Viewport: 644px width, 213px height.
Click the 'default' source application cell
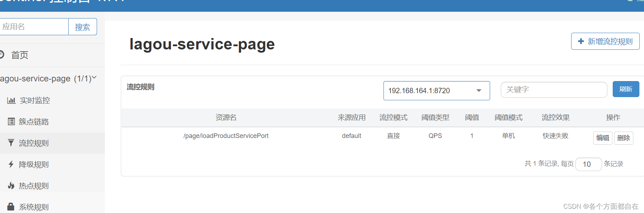(x=351, y=136)
